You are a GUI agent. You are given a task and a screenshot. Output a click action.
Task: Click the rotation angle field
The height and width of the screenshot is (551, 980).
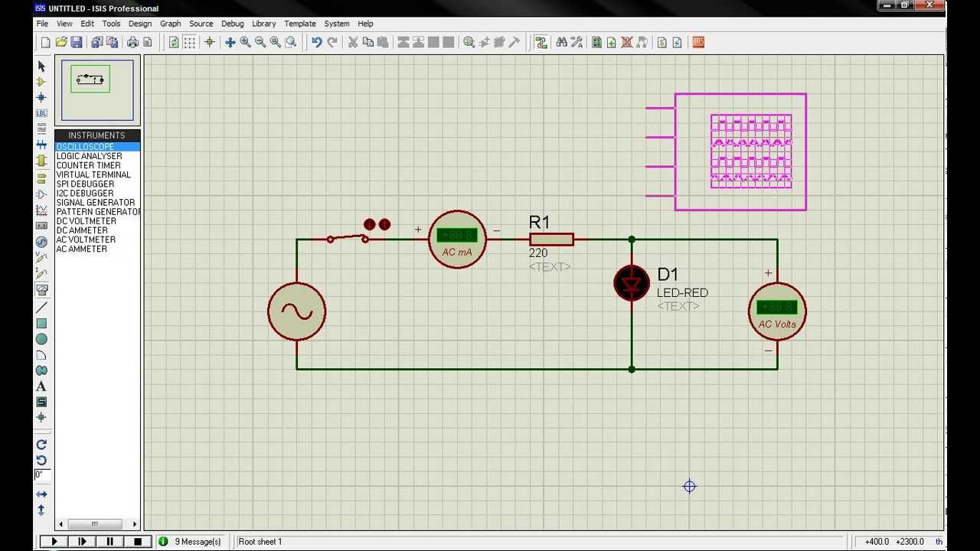coord(41,475)
